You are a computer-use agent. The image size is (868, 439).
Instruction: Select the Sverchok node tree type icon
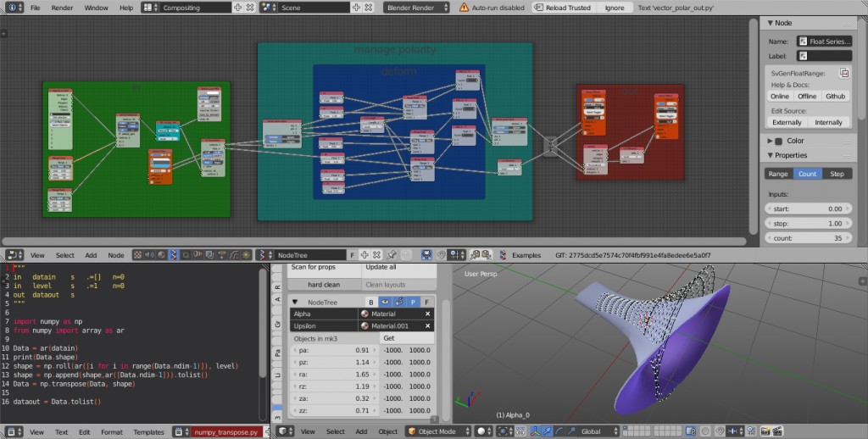tap(173, 254)
